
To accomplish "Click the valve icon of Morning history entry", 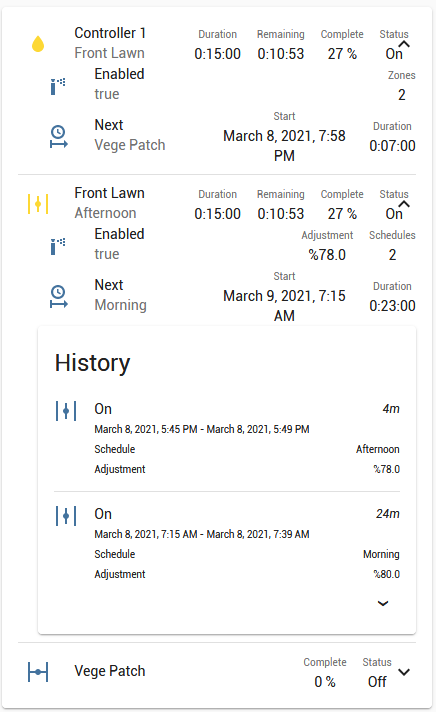I will tap(66, 516).
